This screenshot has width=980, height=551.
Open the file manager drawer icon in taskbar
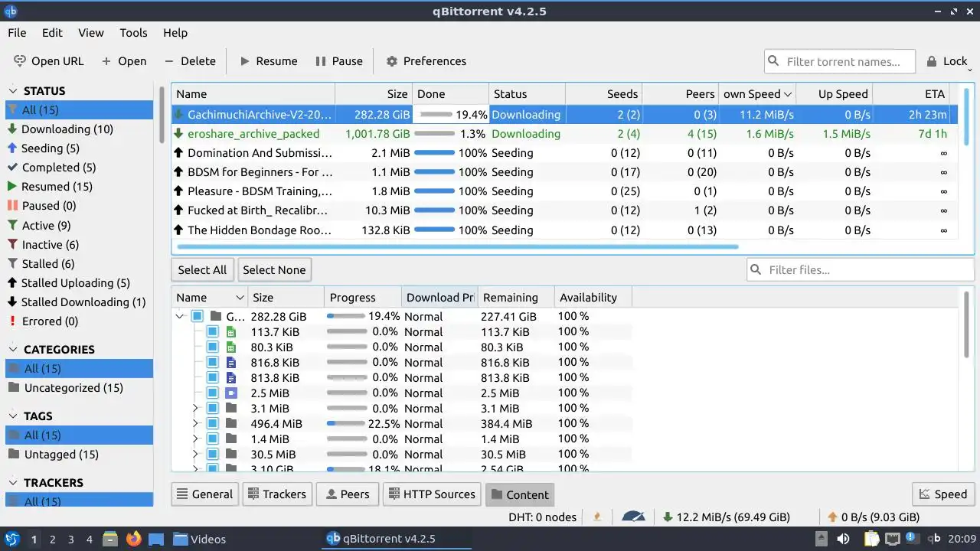pyautogui.click(x=110, y=539)
